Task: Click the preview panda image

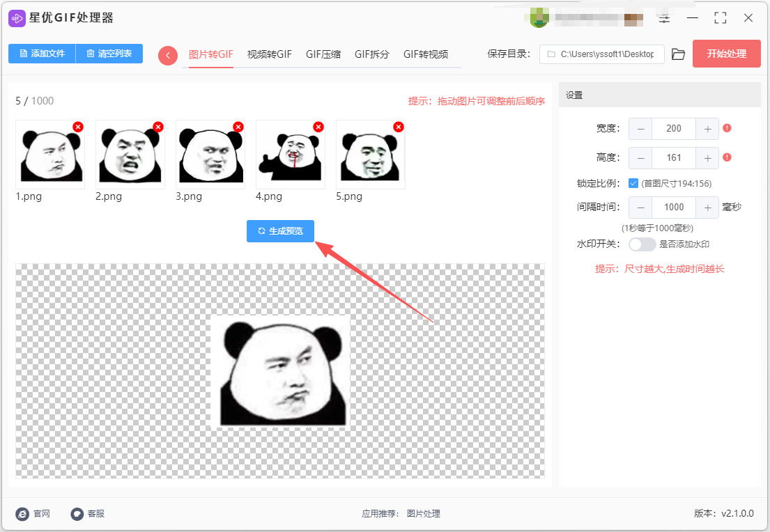Action: (x=280, y=371)
